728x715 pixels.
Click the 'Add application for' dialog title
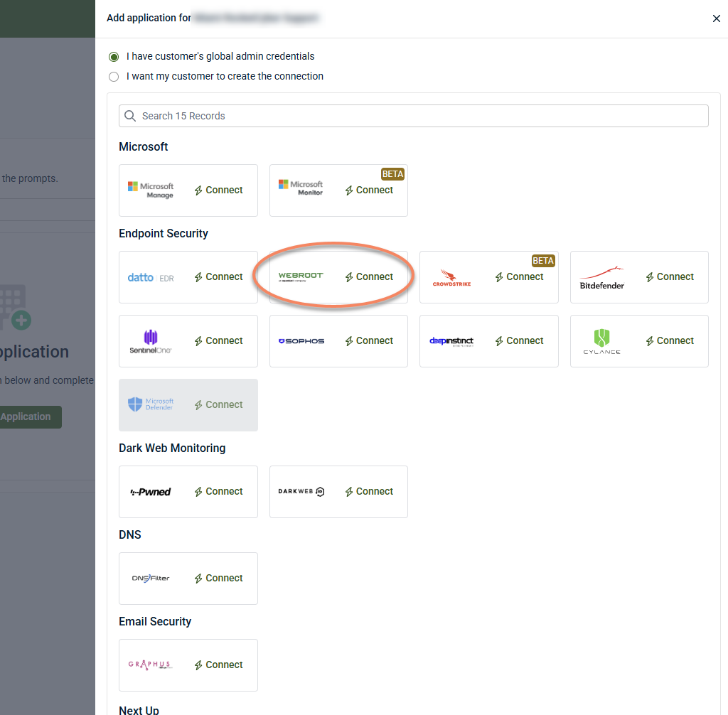click(x=149, y=18)
